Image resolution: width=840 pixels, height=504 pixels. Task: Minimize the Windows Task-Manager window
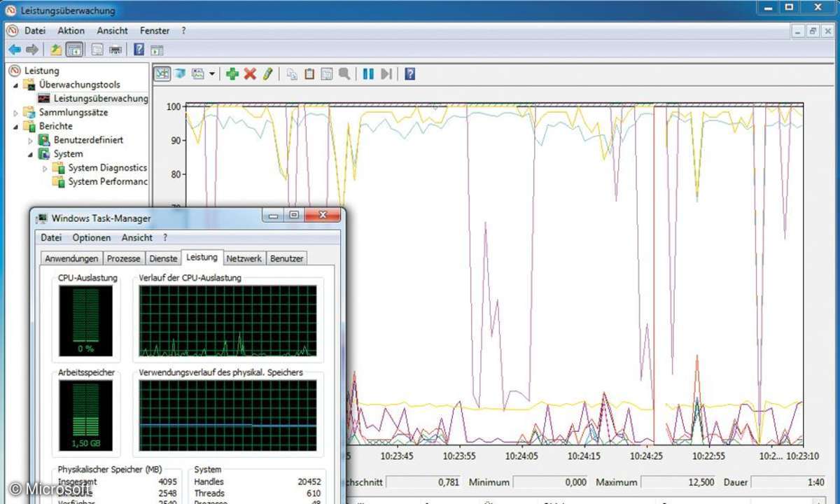[x=274, y=215]
